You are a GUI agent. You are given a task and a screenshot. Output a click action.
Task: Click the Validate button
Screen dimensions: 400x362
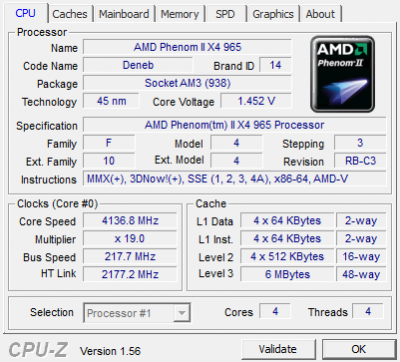pos(278,349)
